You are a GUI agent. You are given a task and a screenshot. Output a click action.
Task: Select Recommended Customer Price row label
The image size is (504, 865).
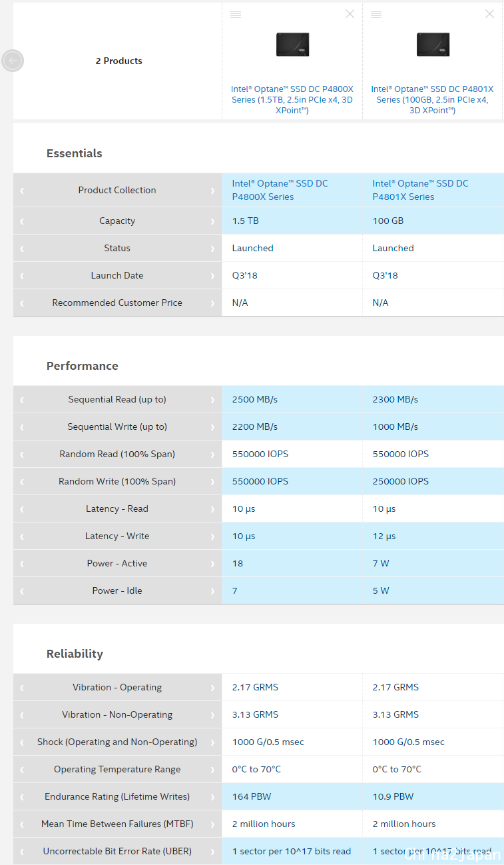pos(117,303)
